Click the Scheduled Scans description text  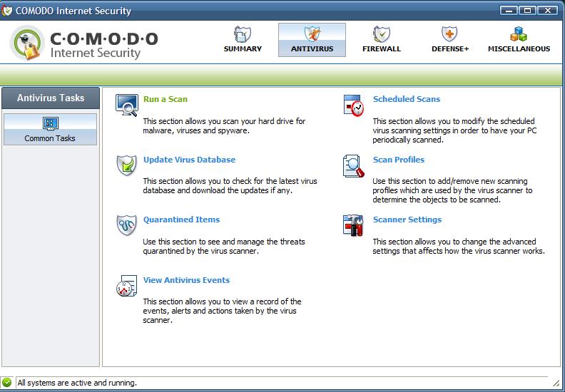coord(454,130)
